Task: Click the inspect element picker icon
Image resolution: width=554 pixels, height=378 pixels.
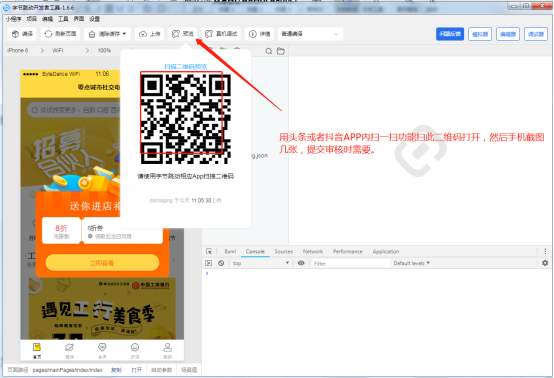Action: [x=209, y=251]
